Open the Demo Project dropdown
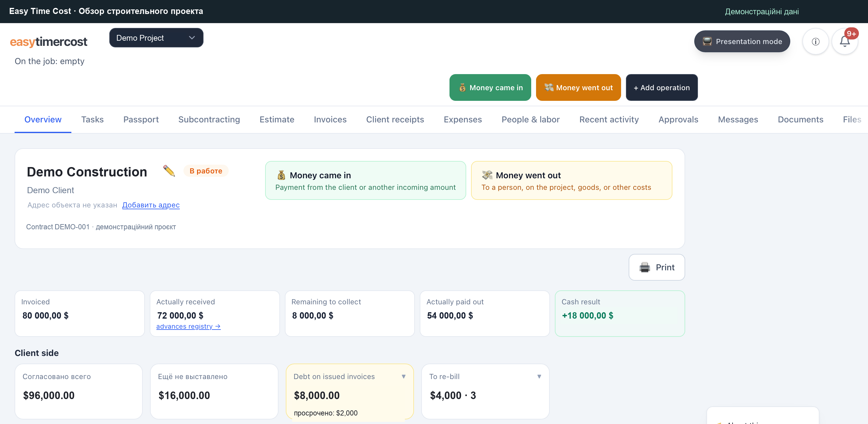868x424 pixels. [x=156, y=38]
